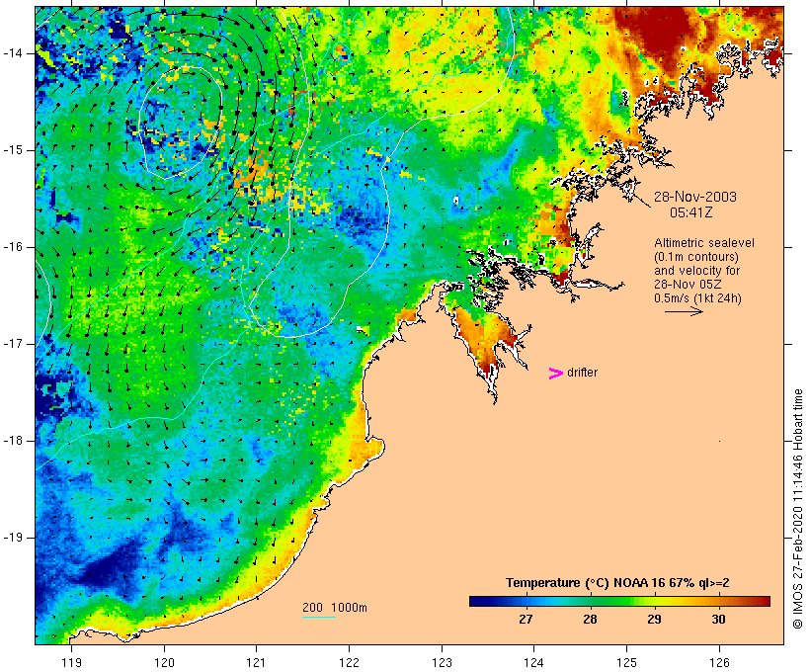Click the '124' longitude axis label
This screenshot has width=810, height=672.
(533, 663)
